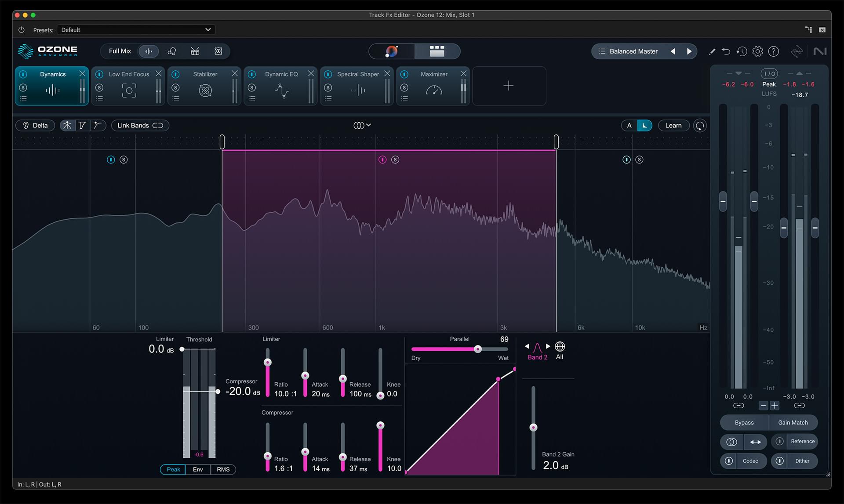Select Peak detection mode
Image resolution: width=844 pixels, height=504 pixels.
(173, 469)
